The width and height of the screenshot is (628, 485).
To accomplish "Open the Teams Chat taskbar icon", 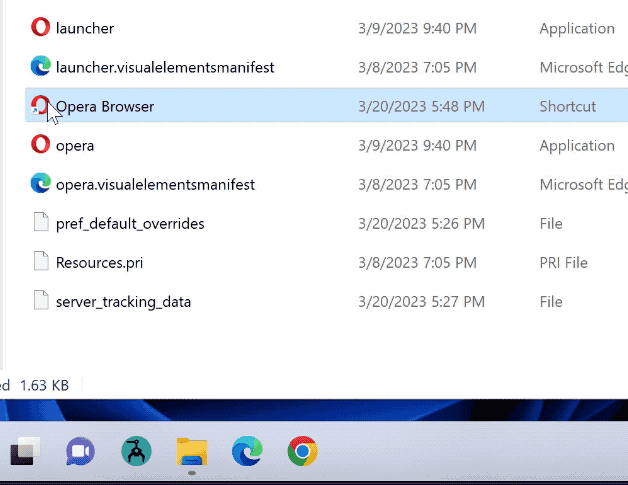I will tap(81, 451).
